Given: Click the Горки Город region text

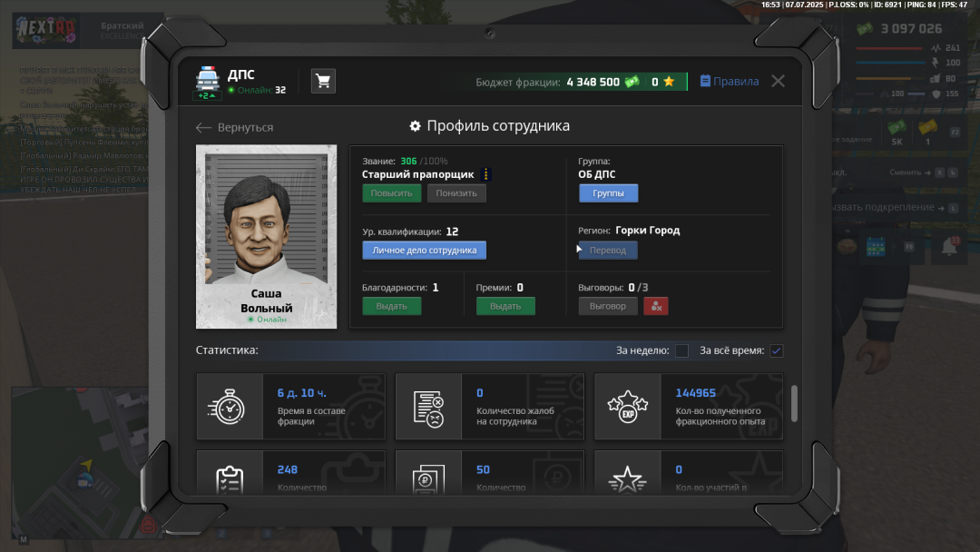Looking at the screenshot, I should tap(648, 230).
